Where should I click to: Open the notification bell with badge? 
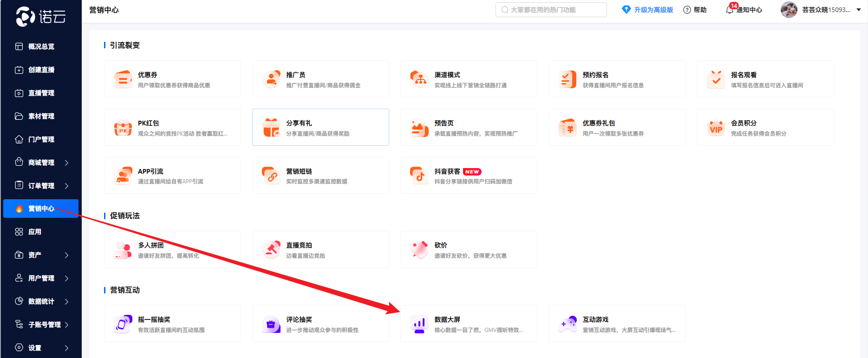click(730, 10)
